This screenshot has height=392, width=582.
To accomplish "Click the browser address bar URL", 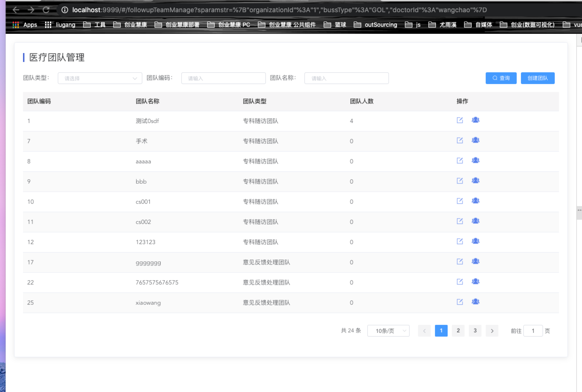I will (x=279, y=10).
